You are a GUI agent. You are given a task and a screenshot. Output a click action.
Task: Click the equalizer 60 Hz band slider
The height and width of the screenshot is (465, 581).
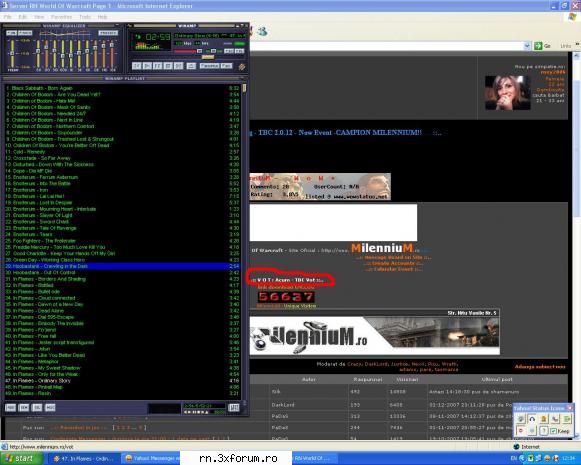(x=38, y=53)
